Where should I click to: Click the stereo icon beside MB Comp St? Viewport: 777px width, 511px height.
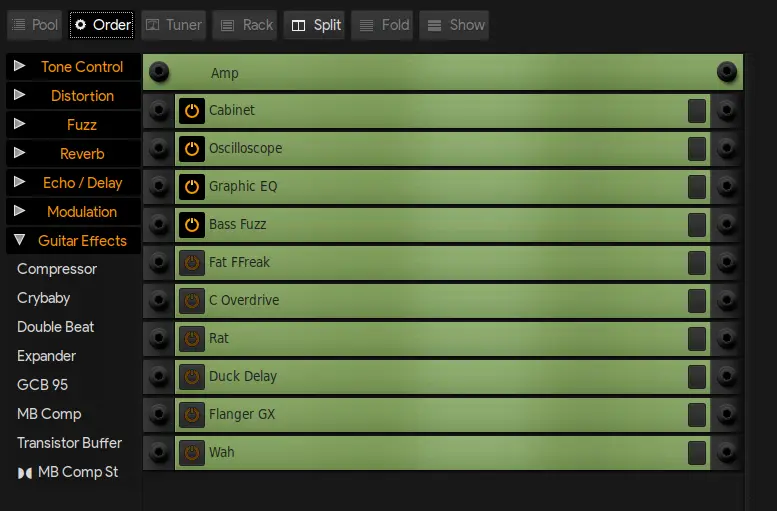click(x=25, y=473)
